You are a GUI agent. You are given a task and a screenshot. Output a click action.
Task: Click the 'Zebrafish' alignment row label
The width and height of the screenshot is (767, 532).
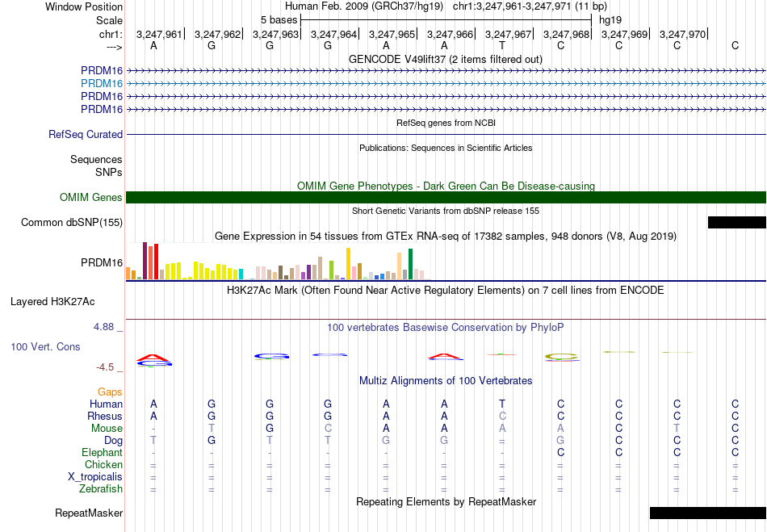[x=101, y=488]
